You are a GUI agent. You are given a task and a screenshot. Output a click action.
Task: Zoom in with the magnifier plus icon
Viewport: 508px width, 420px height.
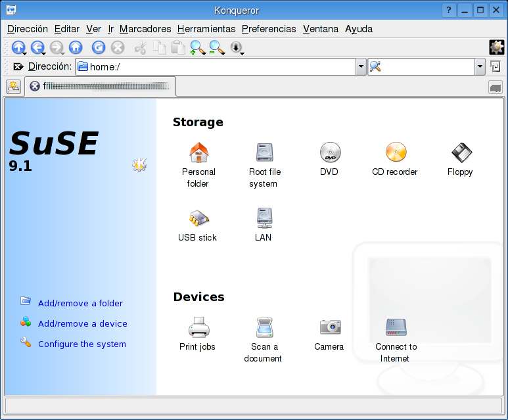tap(198, 47)
